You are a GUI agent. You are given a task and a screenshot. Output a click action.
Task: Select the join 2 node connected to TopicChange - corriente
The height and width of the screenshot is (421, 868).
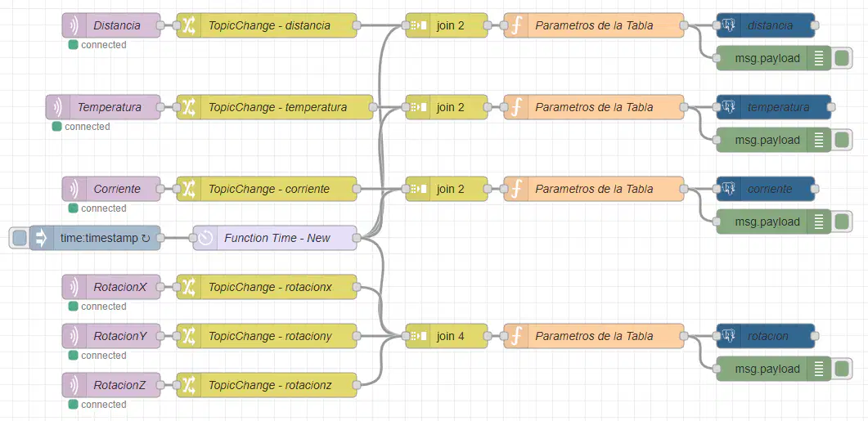pos(447,189)
